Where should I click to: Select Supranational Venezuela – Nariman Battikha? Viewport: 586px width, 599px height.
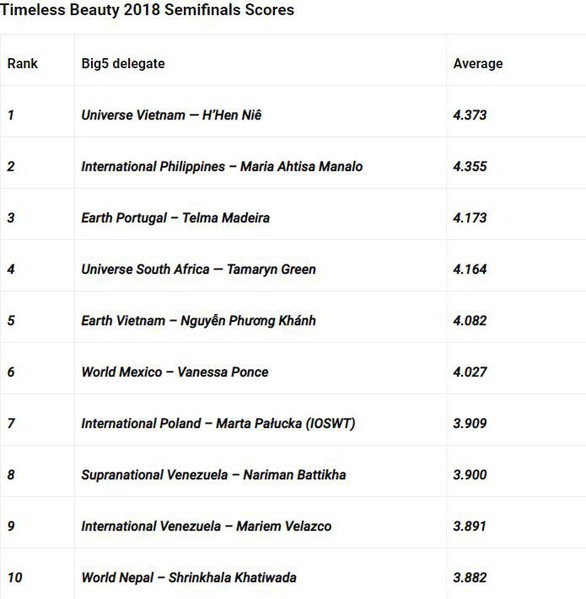tap(214, 475)
